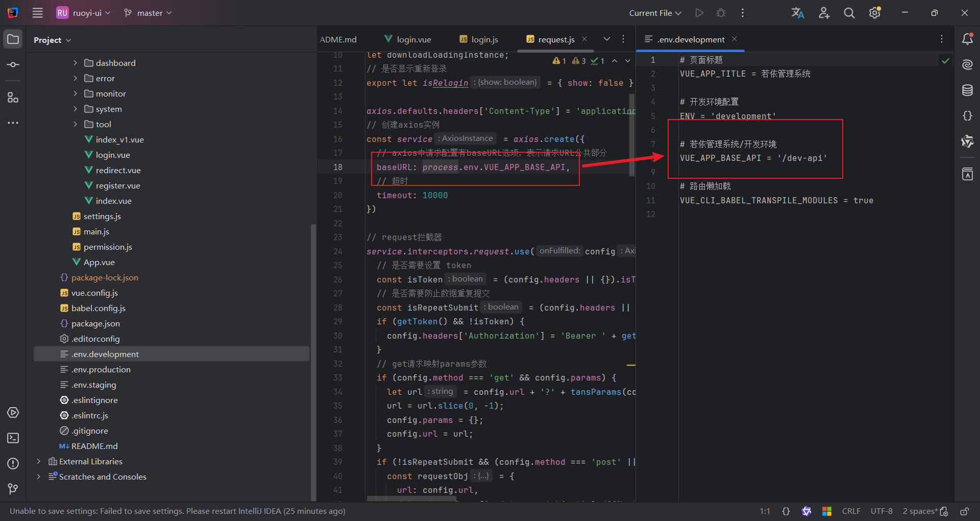Open the ruoyi-ui project dropdown
980x521 pixels.
coord(84,13)
